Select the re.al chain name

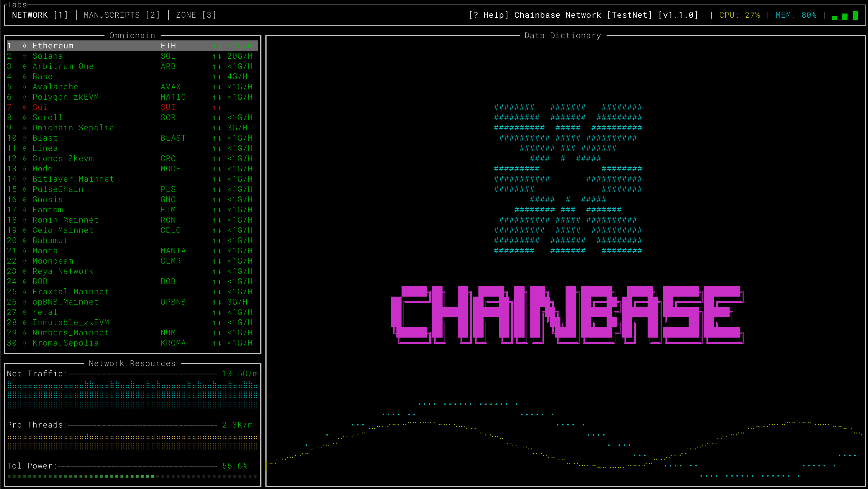pyautogui.click(x=45, y=312)
